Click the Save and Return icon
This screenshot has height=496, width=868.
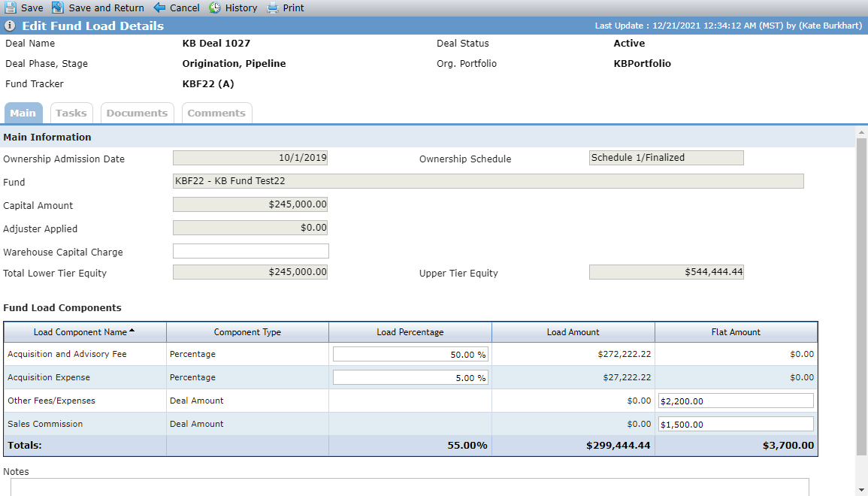pyautogui.click(x=58, y=8)
